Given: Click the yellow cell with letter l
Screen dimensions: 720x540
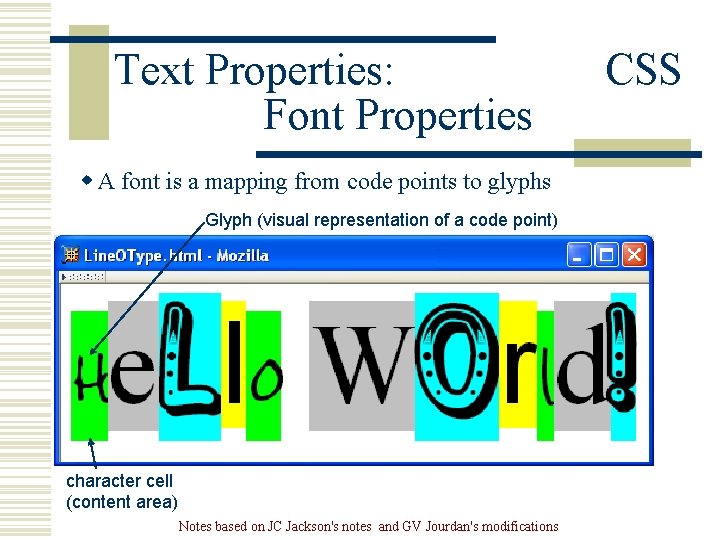Looking at the screenshot, I should [234, 364].
